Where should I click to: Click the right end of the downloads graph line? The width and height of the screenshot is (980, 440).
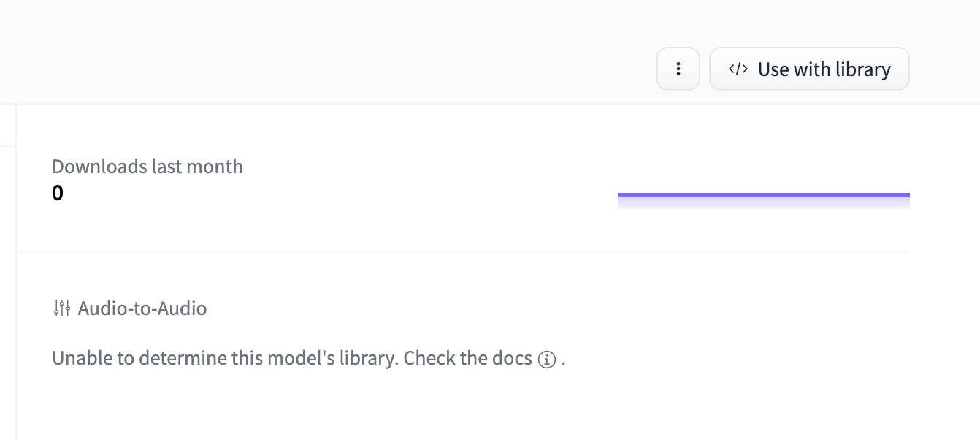(906, 195)
